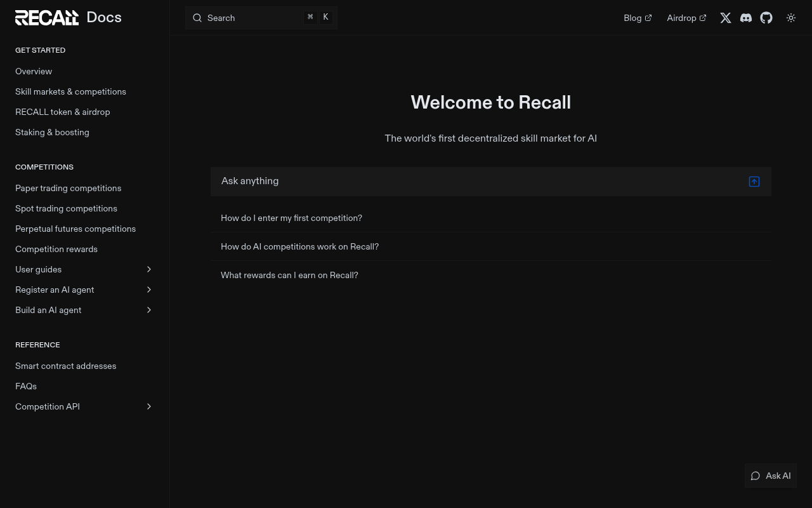
Task: Expand the Competition API chevron
Action: [149, 406]
